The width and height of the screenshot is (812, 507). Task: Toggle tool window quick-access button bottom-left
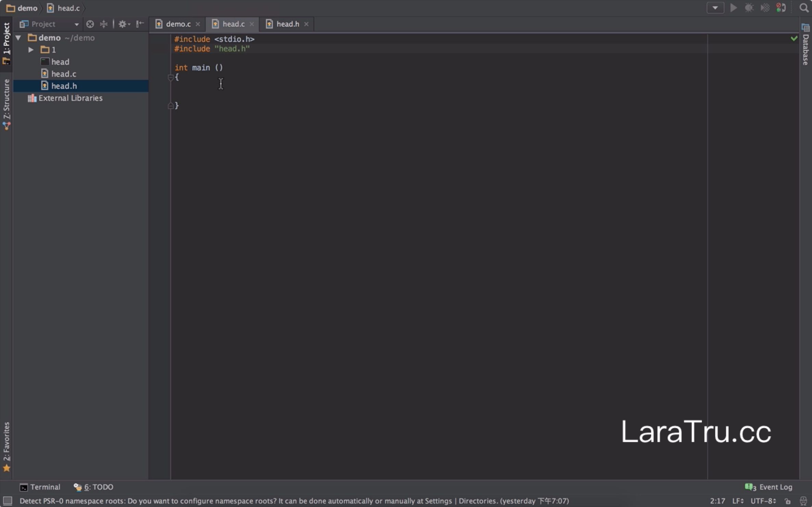click(7, 501)
